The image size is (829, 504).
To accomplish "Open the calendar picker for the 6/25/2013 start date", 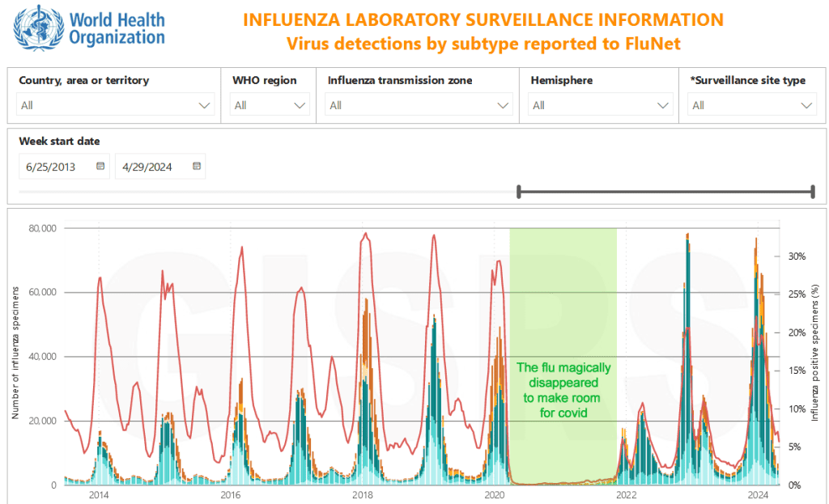I will pos(100,166).
